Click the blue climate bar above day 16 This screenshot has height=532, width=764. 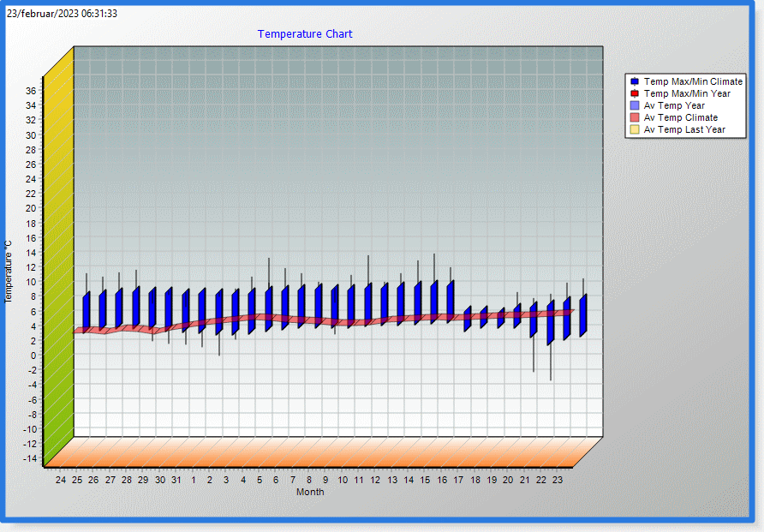tap(451, 302)
